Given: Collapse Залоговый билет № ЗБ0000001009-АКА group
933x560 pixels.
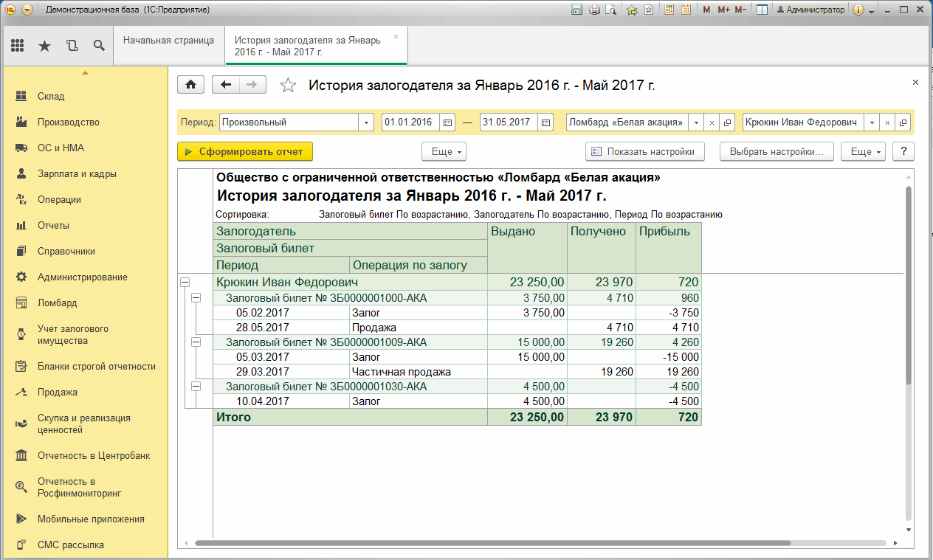Looking at the screenshot, I should point(196,342).
